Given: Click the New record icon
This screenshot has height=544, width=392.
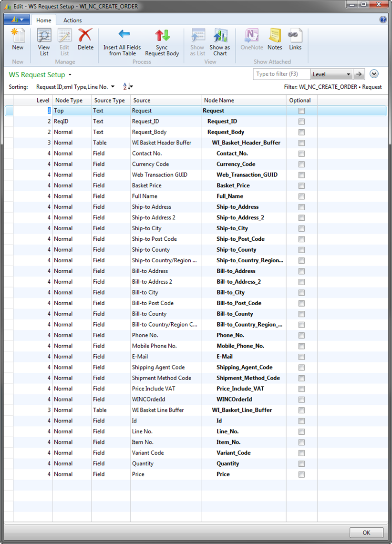Looking at the screenshot, I should pyautogui.click(x=18, y=40).
